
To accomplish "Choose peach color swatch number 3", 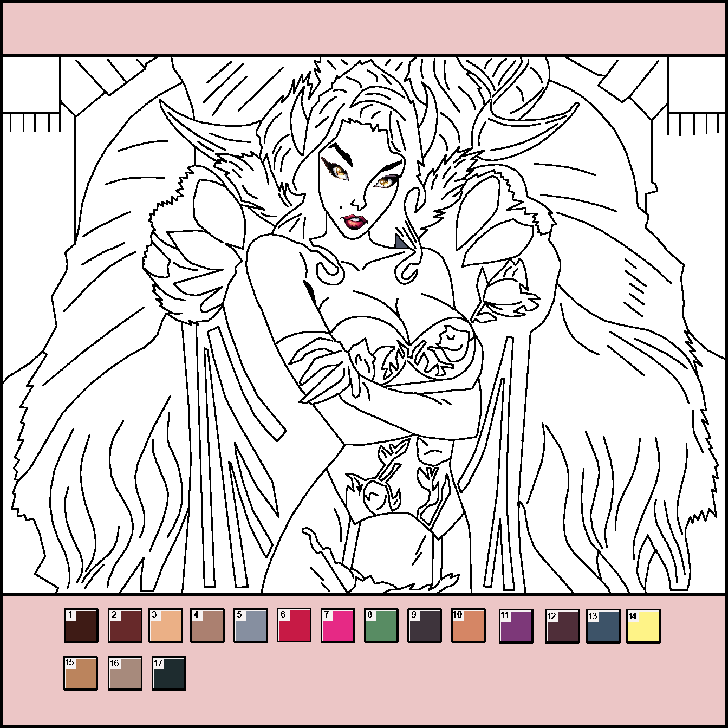I will [166, 626].
